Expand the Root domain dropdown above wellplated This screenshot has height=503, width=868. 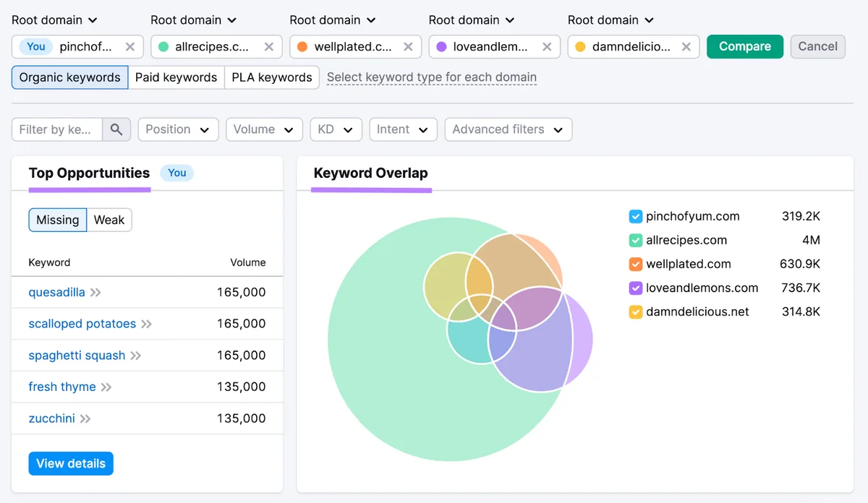pyautogui.click(x=332, y=20)
